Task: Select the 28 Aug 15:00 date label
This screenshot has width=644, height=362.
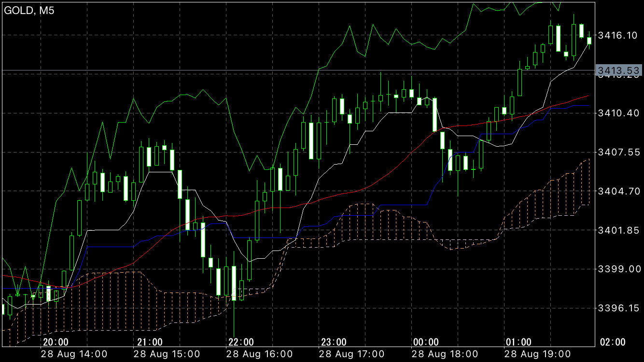Action: pos(168,354)
